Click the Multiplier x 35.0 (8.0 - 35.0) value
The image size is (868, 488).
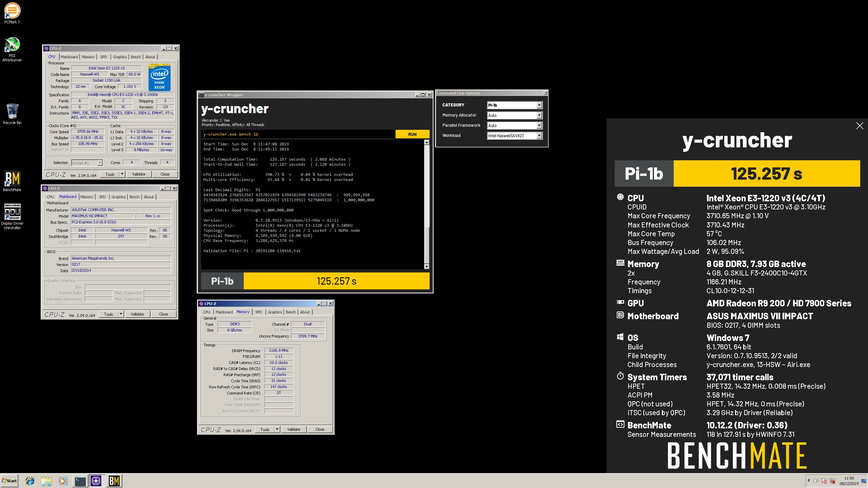[x=88, y=138]
